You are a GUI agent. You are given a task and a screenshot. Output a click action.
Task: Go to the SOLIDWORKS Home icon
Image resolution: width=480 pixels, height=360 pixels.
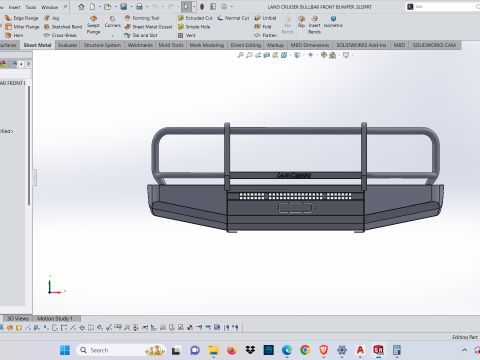tap(81, 7)
